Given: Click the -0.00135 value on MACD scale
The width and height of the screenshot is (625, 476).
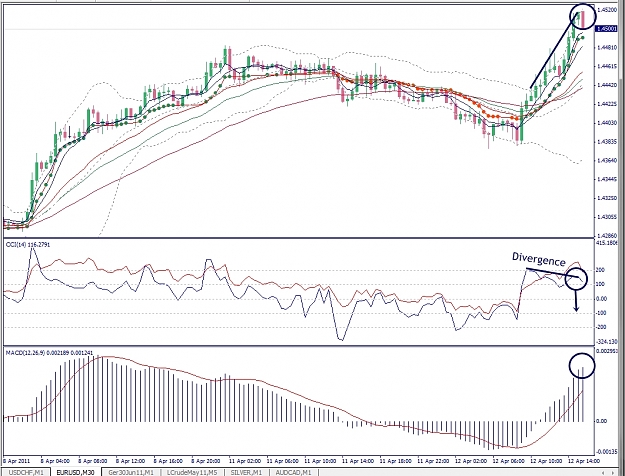Looking at the screenshot, I should click(x=607, y=452).
